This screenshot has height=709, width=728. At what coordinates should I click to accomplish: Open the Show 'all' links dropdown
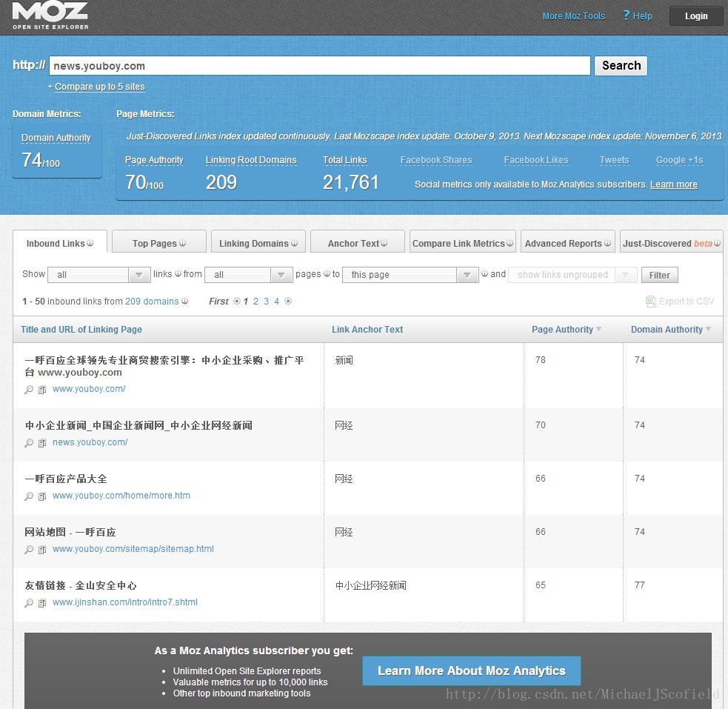[99, 275]
